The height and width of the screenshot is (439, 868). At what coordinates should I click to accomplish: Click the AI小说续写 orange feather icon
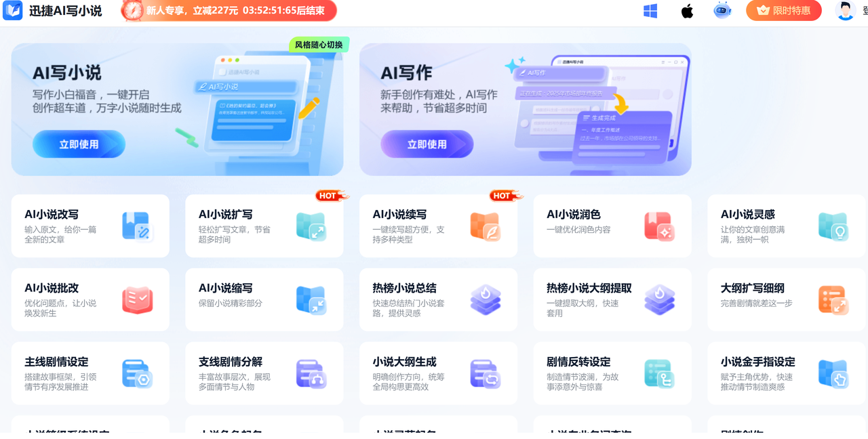click(x=486, y=226)
